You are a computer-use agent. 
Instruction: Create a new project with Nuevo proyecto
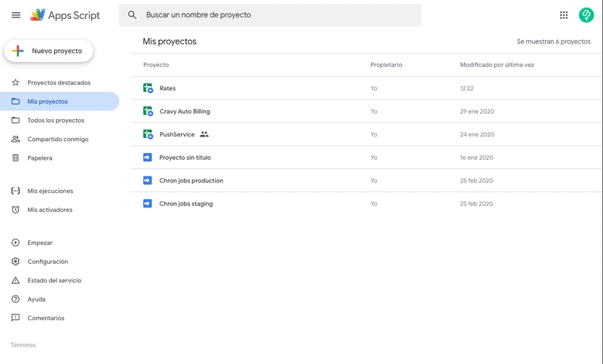click(48, 50)
